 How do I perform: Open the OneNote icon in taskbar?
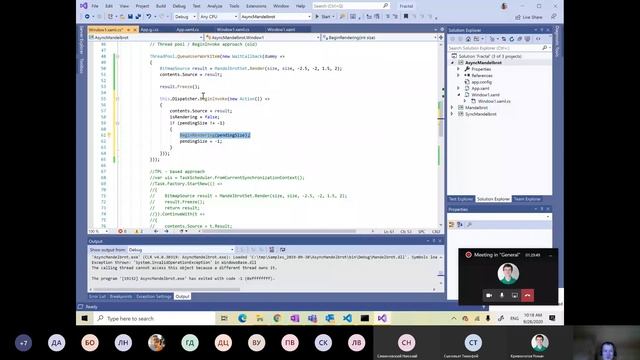(295, 318)
